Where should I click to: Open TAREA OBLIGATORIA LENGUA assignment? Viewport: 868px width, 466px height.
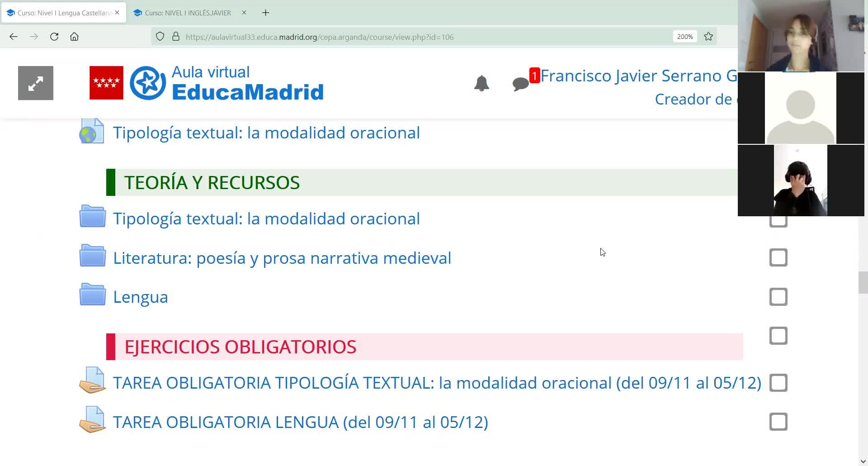coord(301,422)
